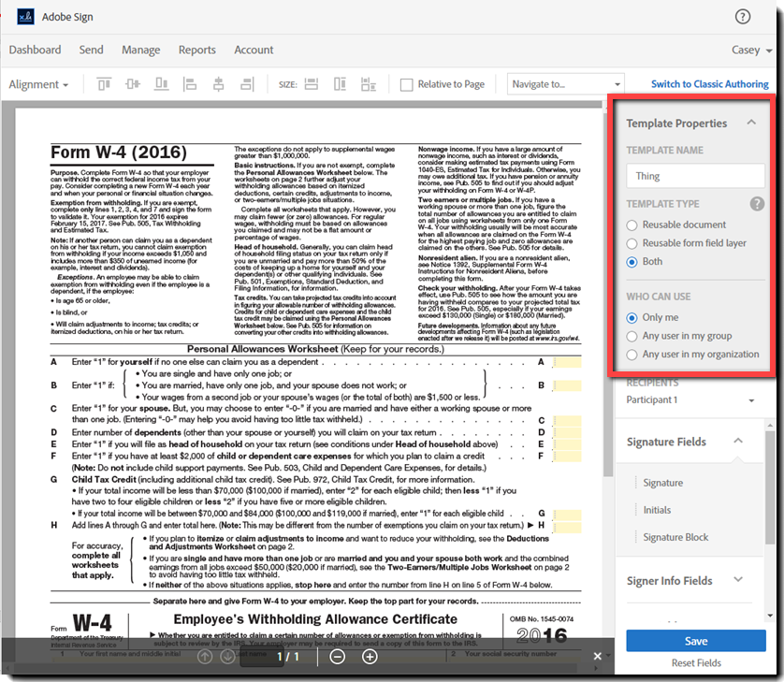The image size is (784, 682).
Task: Open the Alignment dropdown menu
Action: click(38, 84)
